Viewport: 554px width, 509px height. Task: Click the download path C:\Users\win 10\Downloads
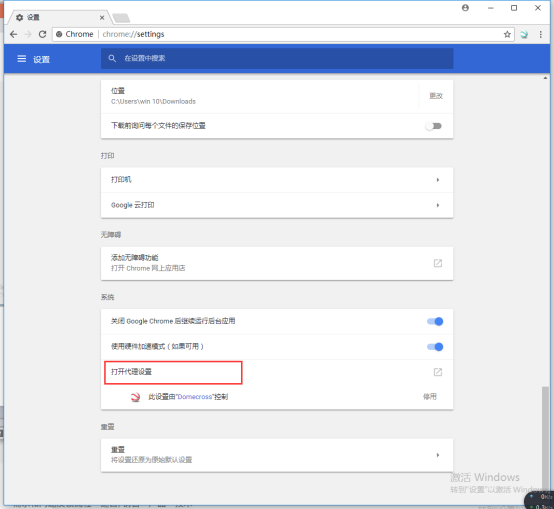click(x=153, y=101)
